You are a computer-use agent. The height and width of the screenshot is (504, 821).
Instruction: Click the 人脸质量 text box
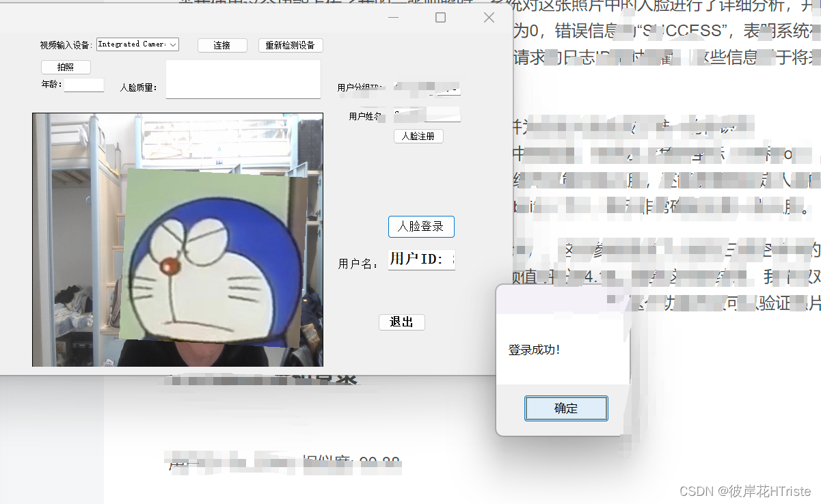coord(243,79)
